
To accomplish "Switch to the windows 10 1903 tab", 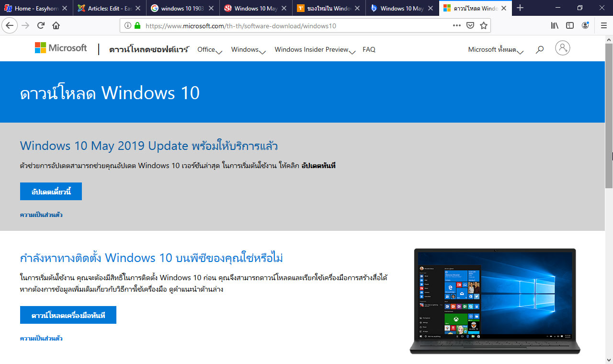I will coord(182,8).
